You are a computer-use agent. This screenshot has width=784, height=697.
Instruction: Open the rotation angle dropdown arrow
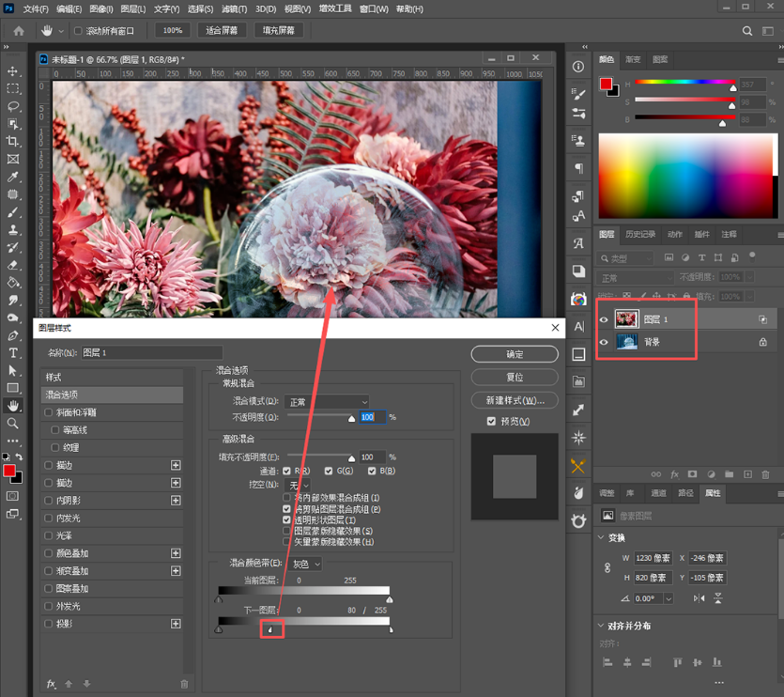669,598
